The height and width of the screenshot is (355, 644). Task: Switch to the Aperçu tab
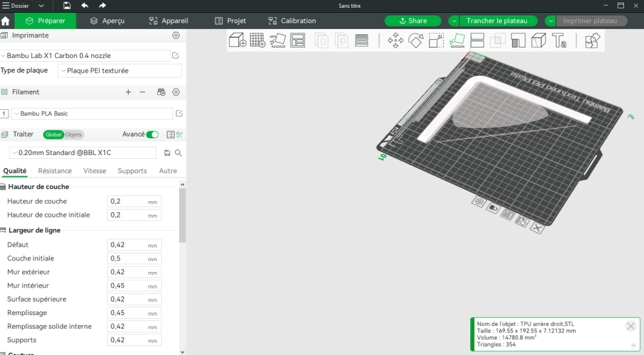tap(107, 21)
